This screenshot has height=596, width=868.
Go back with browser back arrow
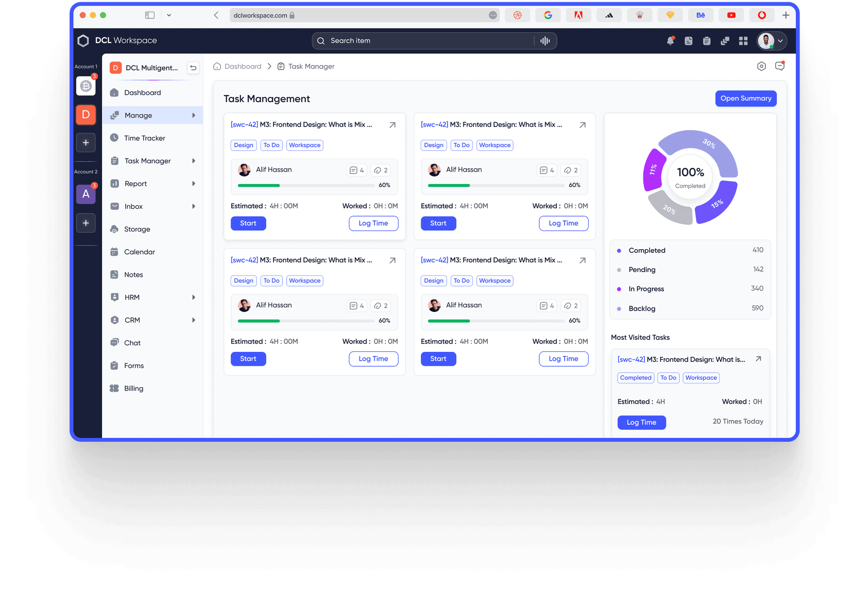pyautogui.click(x=216, y=15)
